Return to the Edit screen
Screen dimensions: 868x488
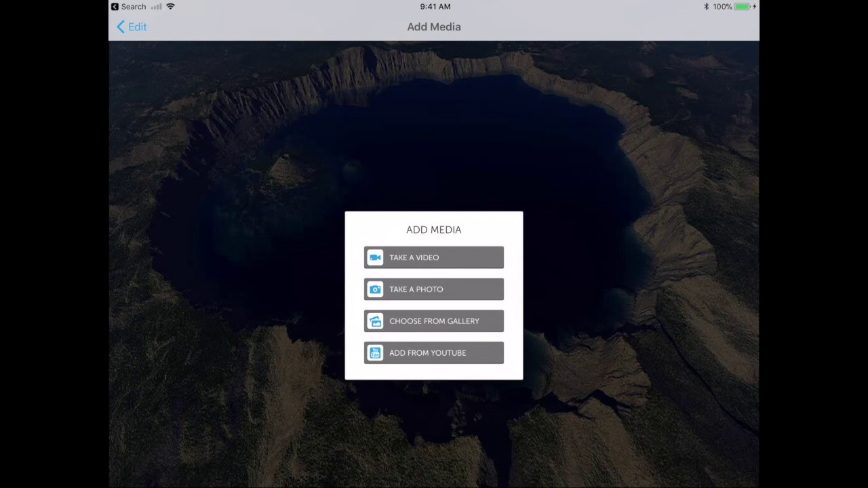137,26
